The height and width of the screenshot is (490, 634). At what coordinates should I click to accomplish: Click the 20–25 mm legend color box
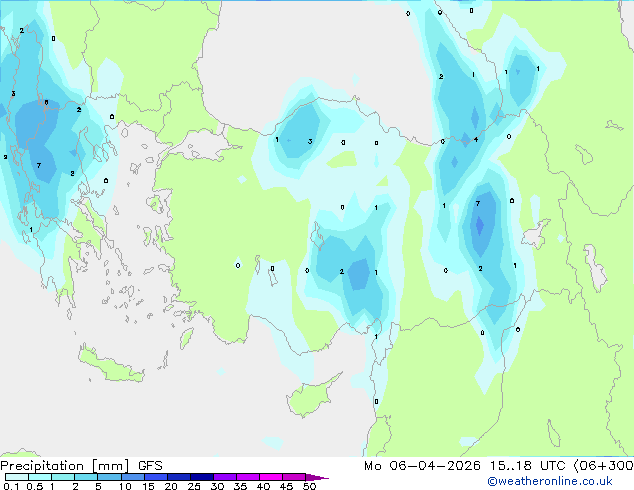pos(179,477)
